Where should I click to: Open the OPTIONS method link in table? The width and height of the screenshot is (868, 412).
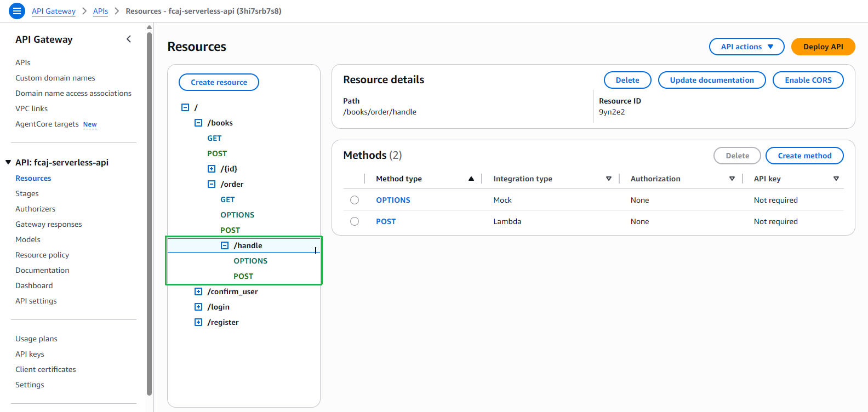coord(393,200)
